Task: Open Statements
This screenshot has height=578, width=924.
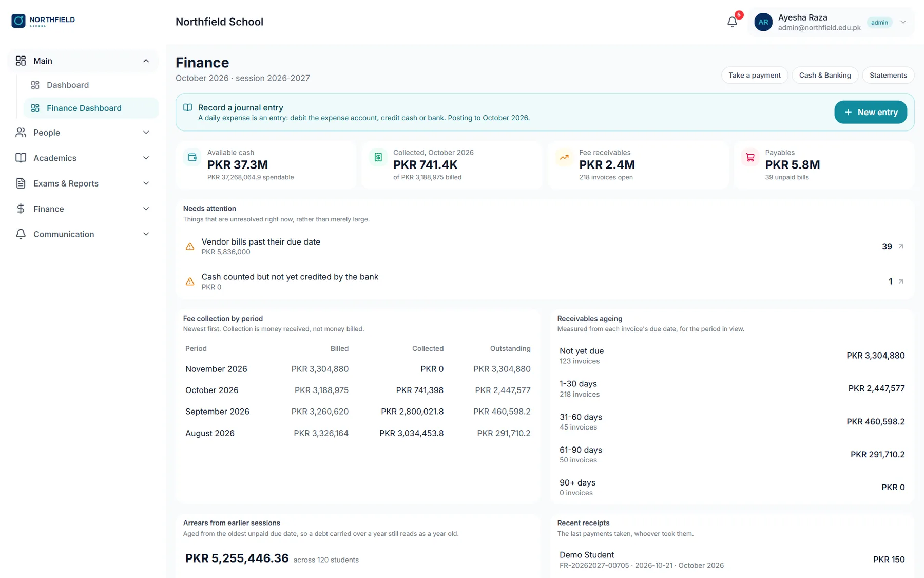Action: 888,75
